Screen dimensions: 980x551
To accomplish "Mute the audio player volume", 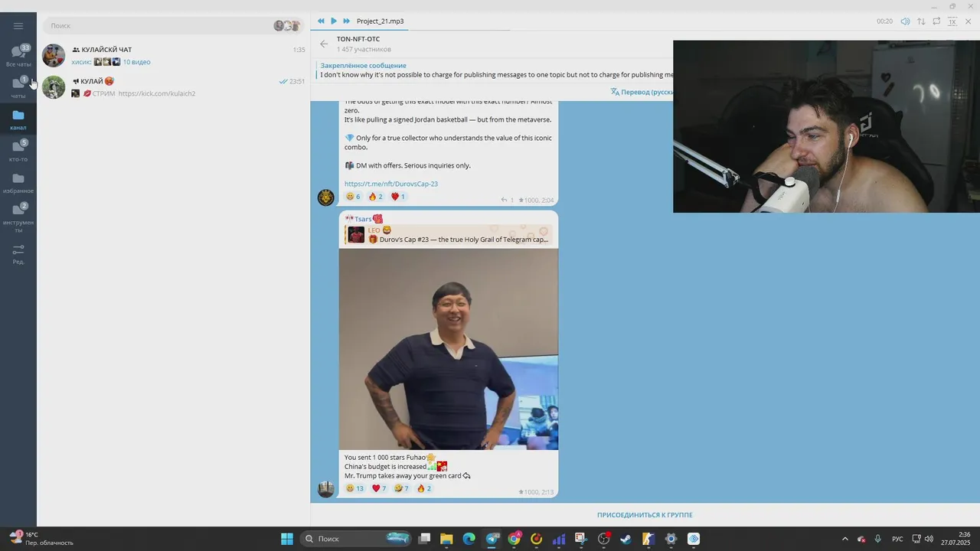I will tap(905, 21).
